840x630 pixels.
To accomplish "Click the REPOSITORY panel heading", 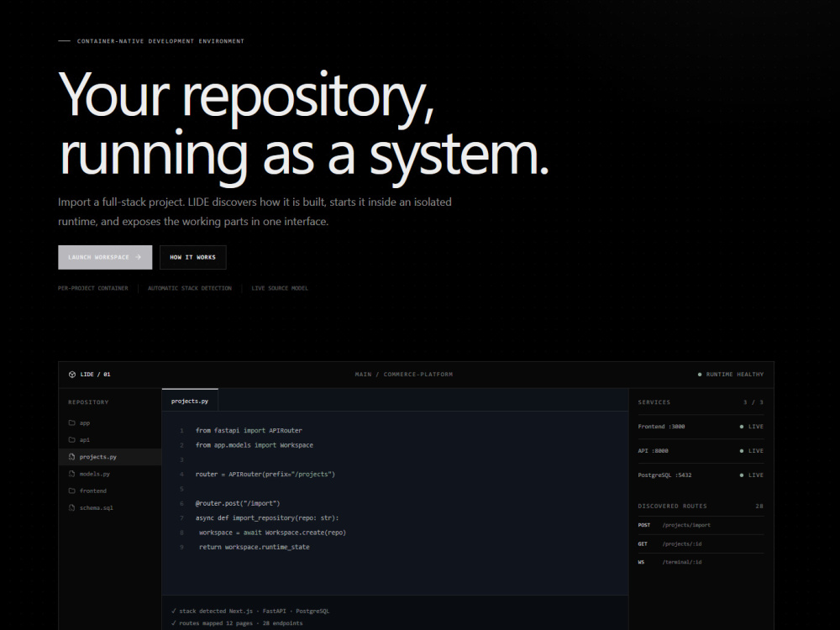I will 88,402.
